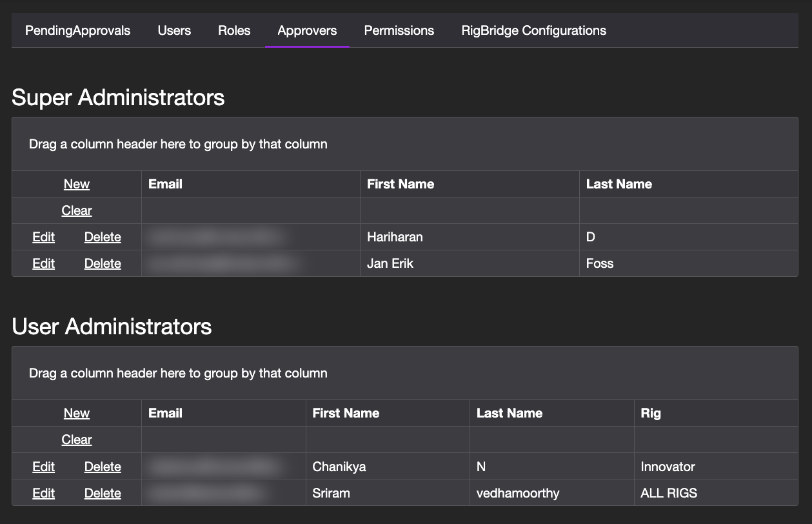
Task: Edit the Jan Erik Foss record
Action: coord(43,263)
